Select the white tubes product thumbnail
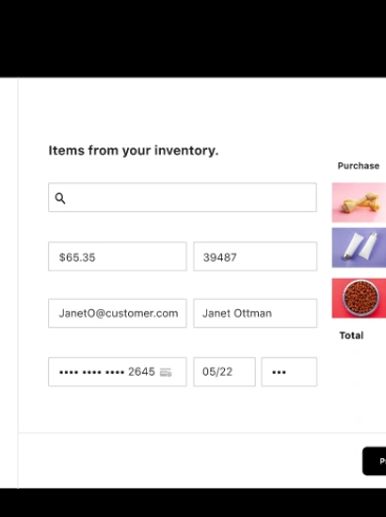The width and height of the screenshot is (386, 517). pyautogui.click(x=359, y=248)
